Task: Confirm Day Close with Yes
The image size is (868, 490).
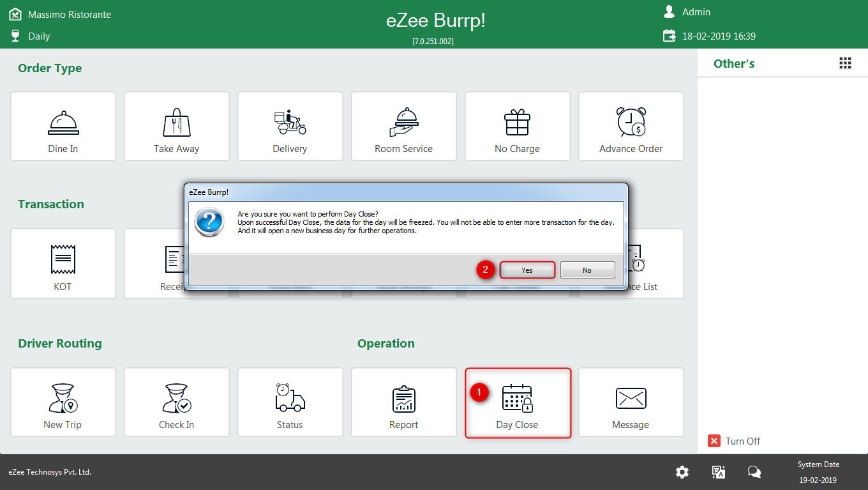Action: click(x=527, y=270)
